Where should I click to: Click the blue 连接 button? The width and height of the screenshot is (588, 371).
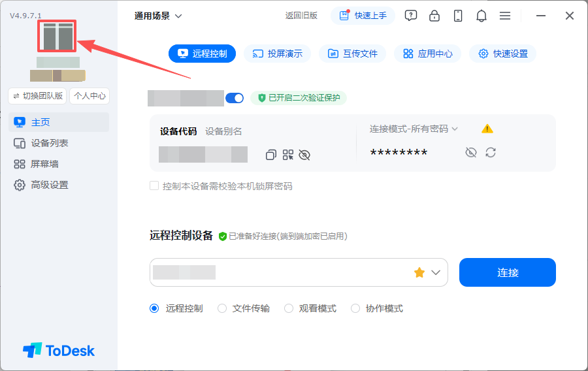(x=508, y=272)
